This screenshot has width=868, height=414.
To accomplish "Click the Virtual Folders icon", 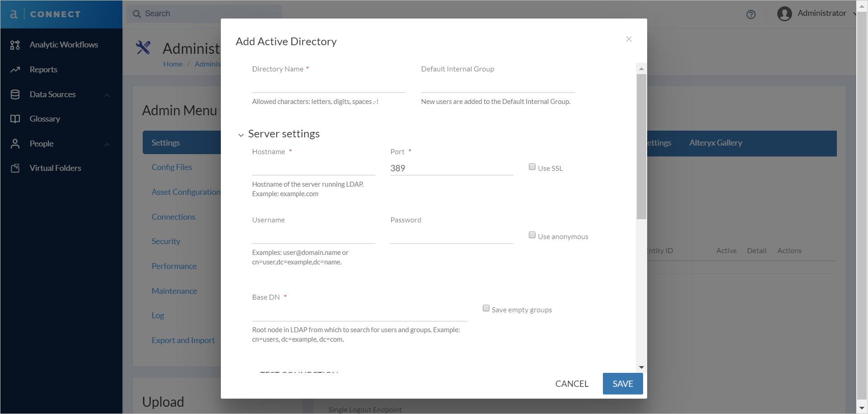I will click(x=15, y=168).
